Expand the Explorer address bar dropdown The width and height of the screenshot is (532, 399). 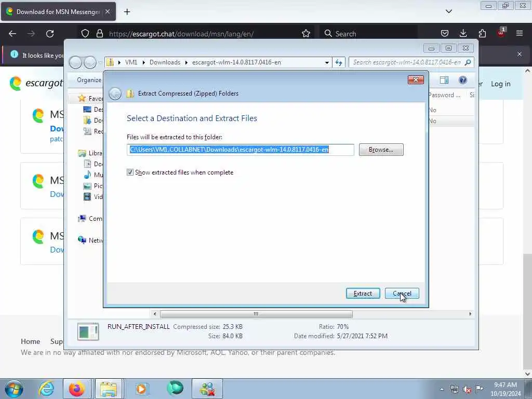pos(327,62)
